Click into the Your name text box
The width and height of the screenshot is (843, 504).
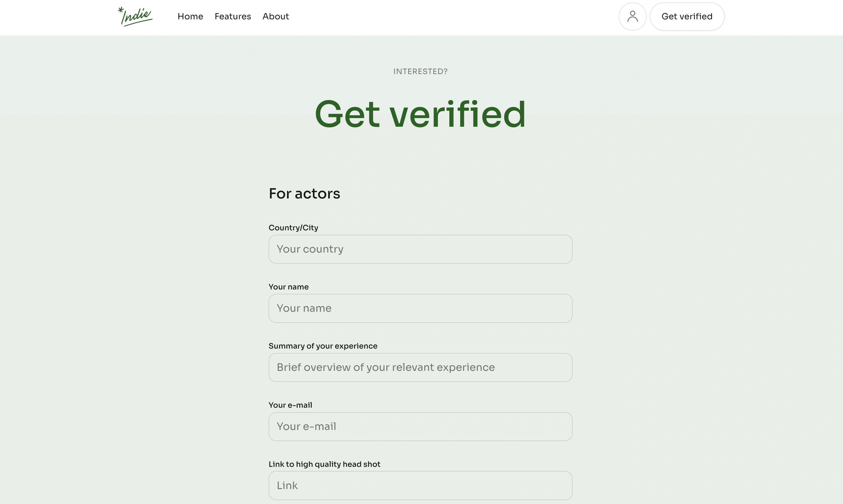point(420,308)
